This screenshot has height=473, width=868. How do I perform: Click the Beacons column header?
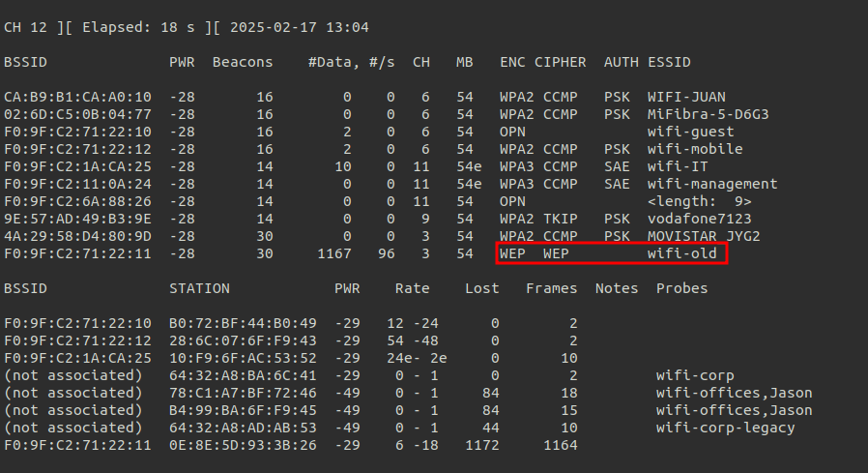pos(243,62)
